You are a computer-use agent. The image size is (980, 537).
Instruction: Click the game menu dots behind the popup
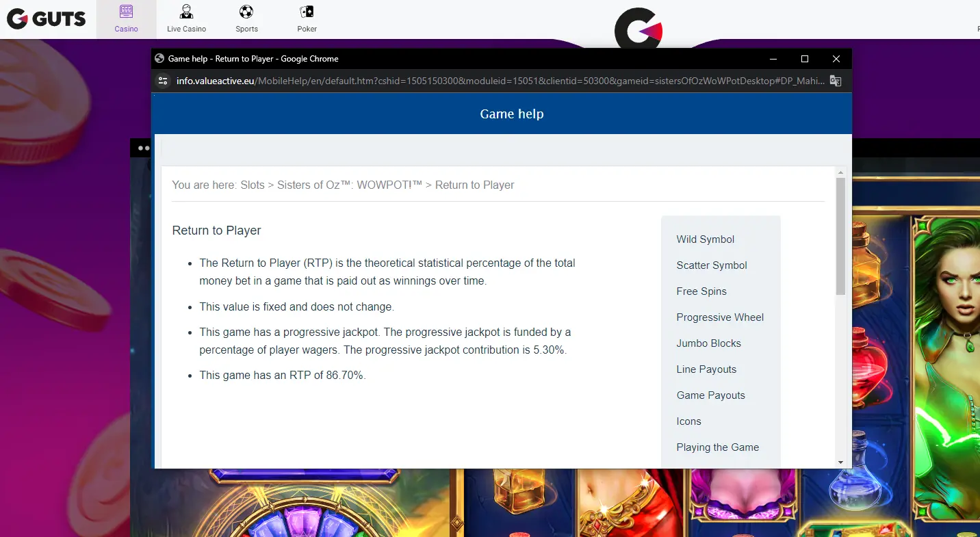(143, 148)
